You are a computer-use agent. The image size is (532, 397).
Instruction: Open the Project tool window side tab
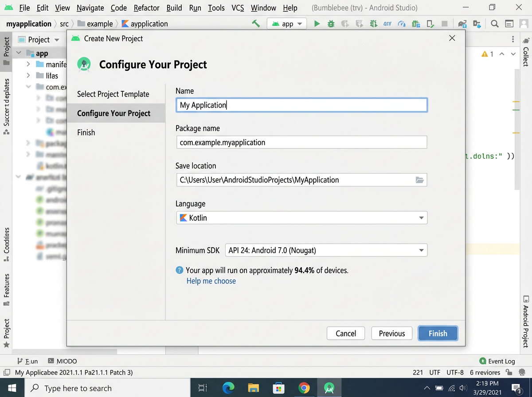[x=6, y=51]
